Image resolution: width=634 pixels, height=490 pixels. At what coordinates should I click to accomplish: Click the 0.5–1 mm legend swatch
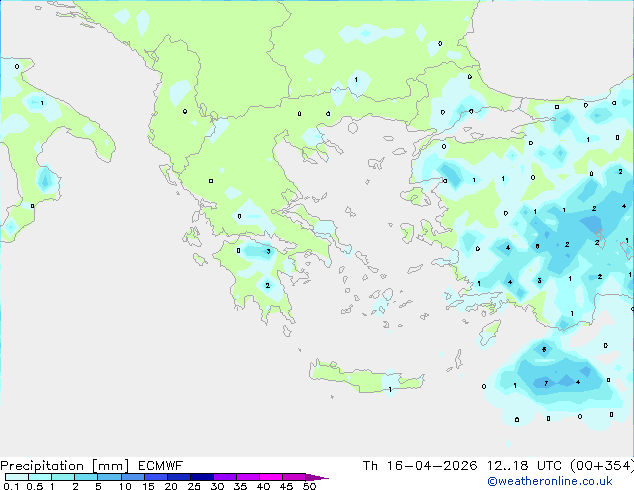(40, 477)
